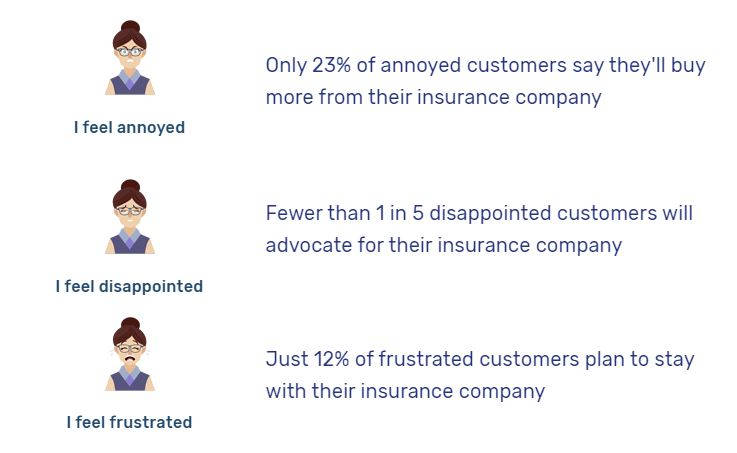Click the word "Only" starting the first statement
Viewport: 737px width, 453px height.
(286, 66)
